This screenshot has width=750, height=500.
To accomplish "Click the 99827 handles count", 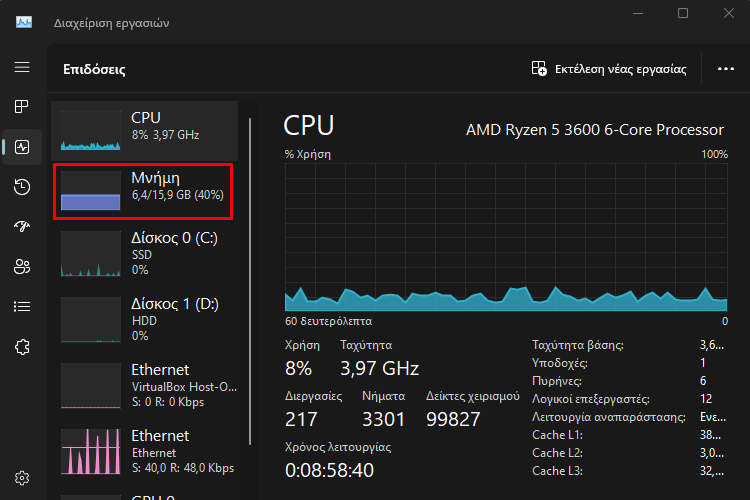I will (x=452, y=420).
